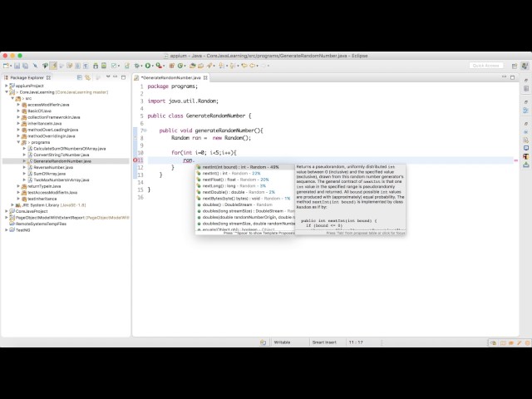Select the RemoteSystemsTempFiles project

point(41,224)
